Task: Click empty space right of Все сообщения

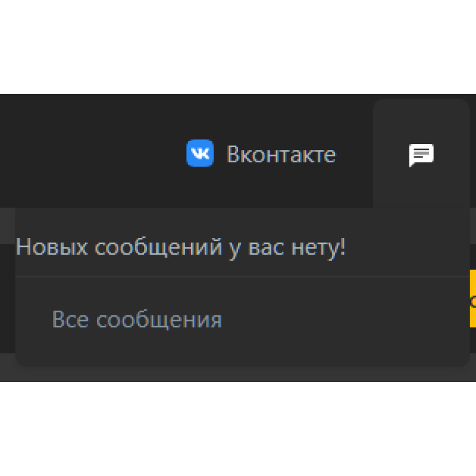Action: [346, 320]
